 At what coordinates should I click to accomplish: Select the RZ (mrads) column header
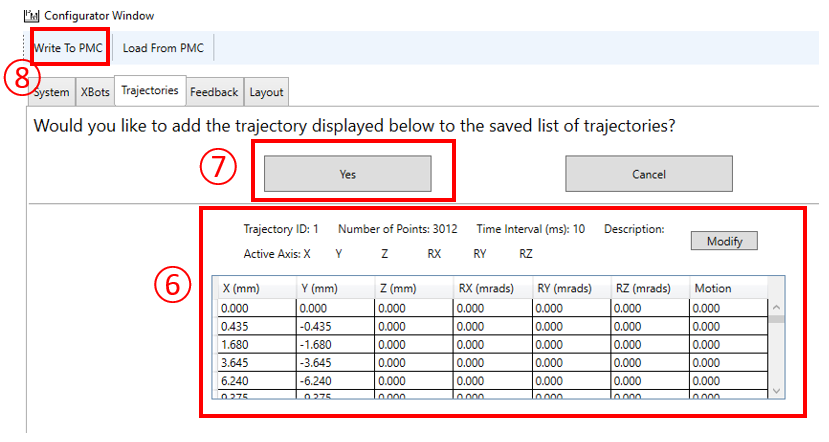point(649,288)
